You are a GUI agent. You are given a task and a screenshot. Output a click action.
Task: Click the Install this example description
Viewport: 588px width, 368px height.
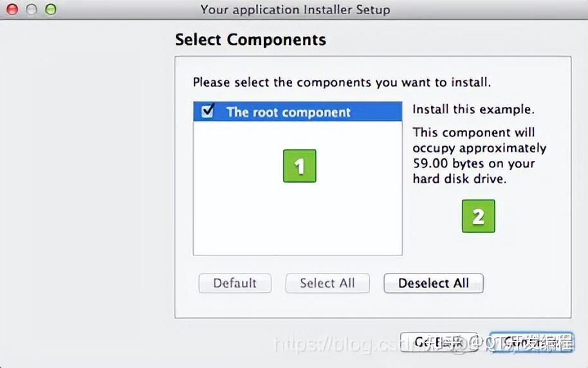point(473,109)
